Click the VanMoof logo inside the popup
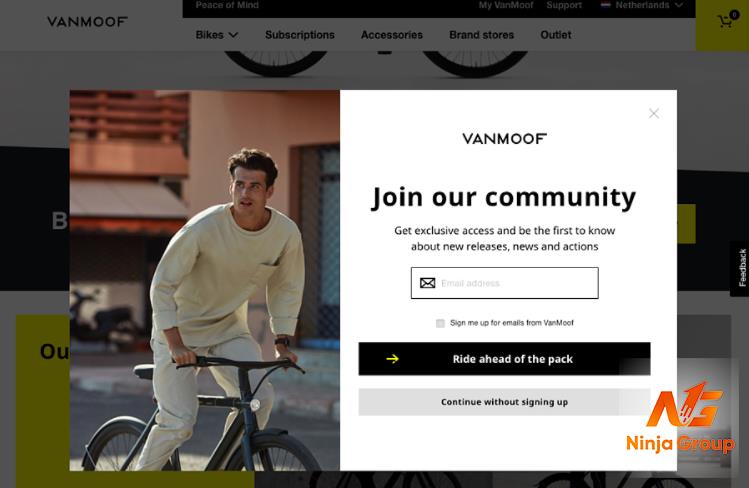The image size is (749, 488). (x=504, y=138)
